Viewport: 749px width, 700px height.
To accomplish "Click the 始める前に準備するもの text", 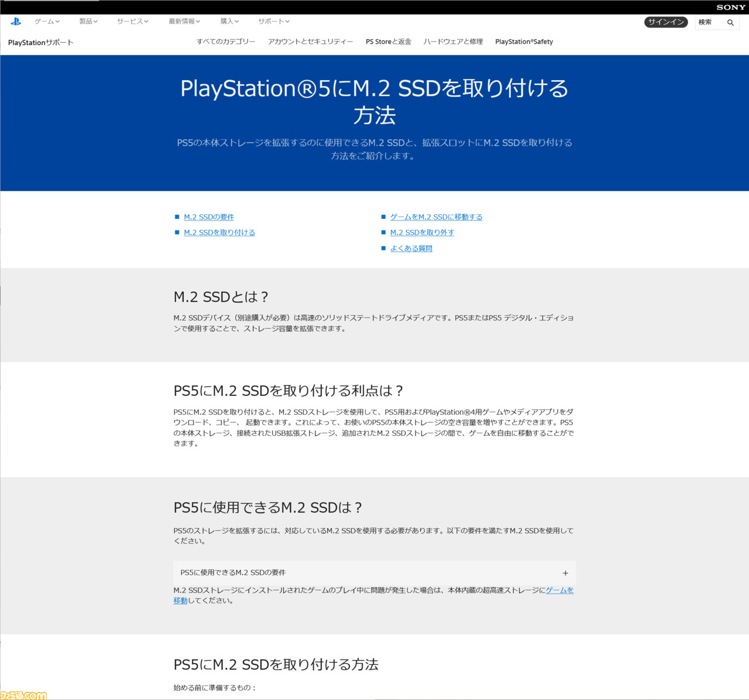I will 215,688.
